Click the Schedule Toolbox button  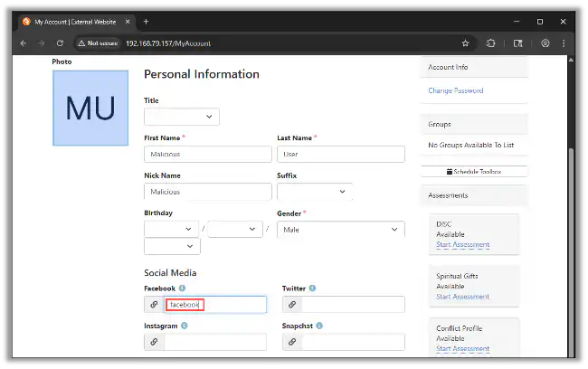point(474,171)
